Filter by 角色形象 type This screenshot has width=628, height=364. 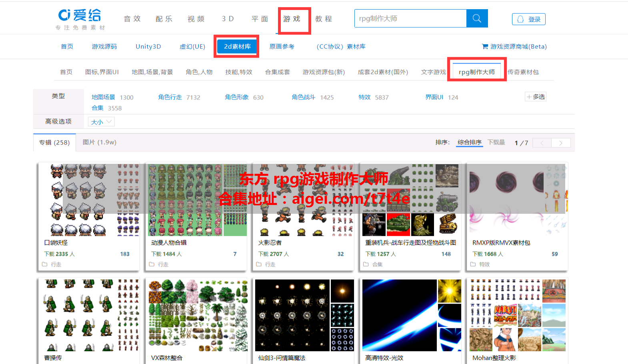pos(237,97)
